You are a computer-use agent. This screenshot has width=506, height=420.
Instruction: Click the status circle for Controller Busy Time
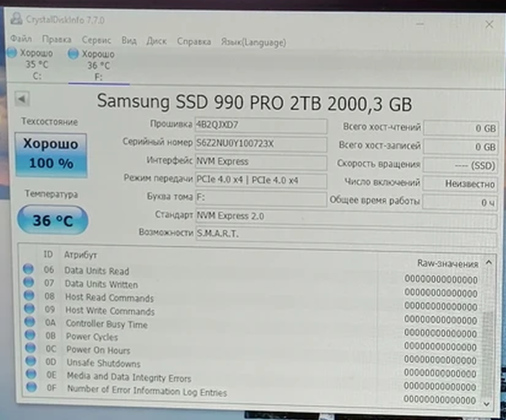tap(29, 322)
